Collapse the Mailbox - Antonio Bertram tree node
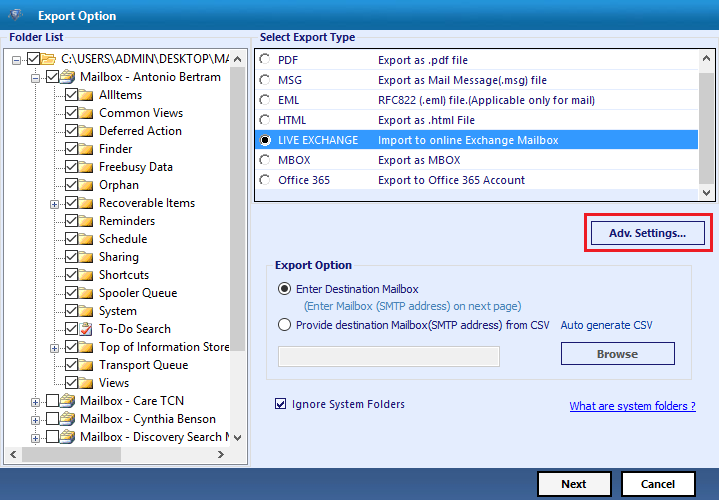 (x=35, y=78)
